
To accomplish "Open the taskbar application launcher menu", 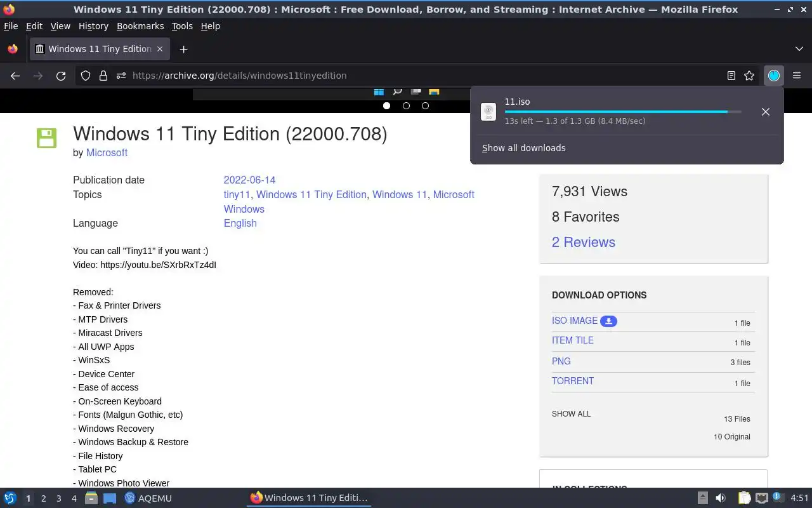I will [x=10, y=498].
